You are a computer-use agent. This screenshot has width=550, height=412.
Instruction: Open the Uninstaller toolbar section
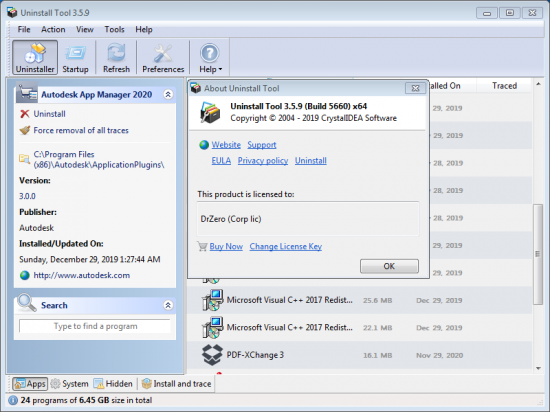coord(35,57)
